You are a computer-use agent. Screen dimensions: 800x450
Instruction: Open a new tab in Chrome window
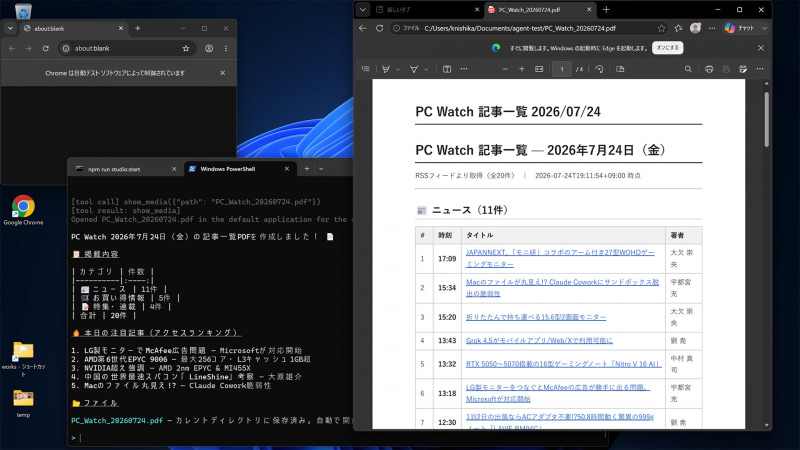(138, 29)
